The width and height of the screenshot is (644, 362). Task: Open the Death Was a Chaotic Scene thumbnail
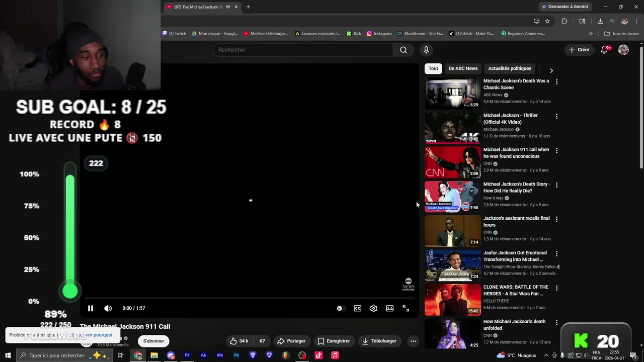[x=453, y=94]
